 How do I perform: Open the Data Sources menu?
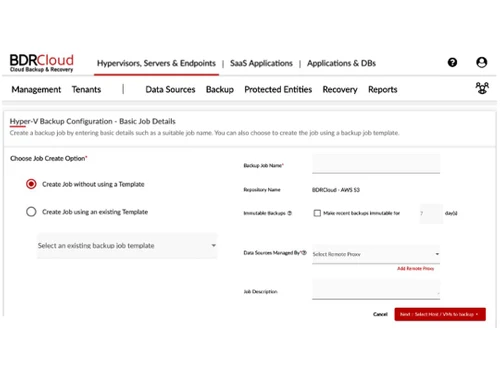coord(170,89)
